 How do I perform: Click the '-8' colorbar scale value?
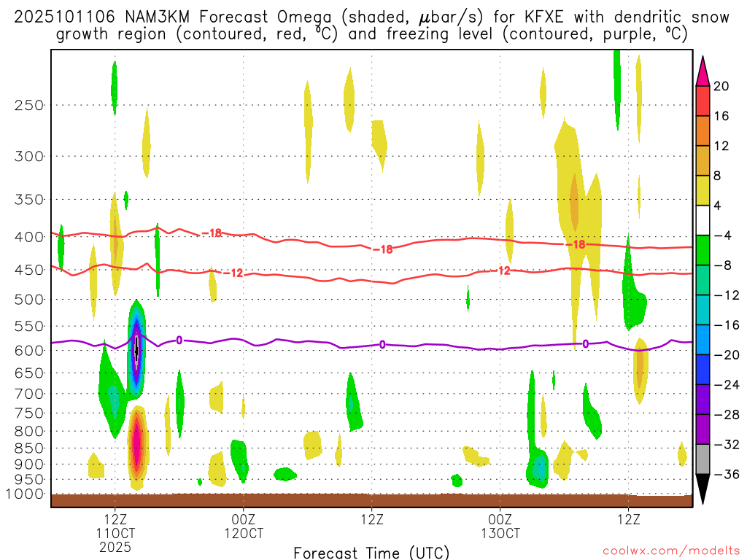tap(723, 265)
